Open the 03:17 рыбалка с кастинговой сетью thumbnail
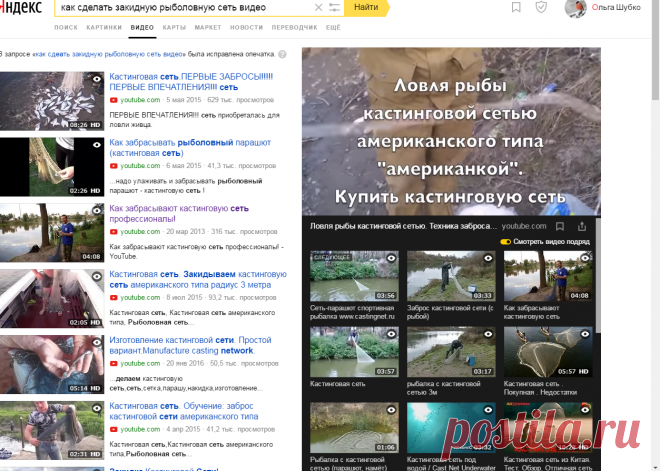The image size is (660, 471). (x=451, y=352)
